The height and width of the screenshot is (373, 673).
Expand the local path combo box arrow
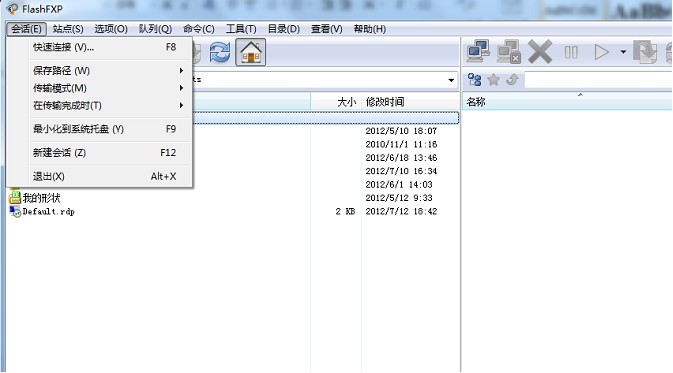coord(451,80)
